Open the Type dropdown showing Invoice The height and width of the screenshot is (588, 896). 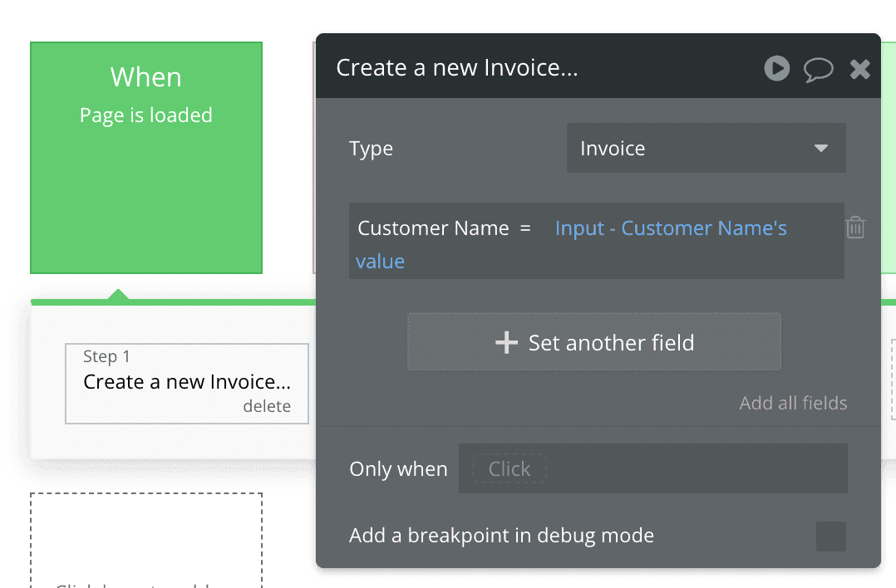pyautogui.click(x=705, y=149)
